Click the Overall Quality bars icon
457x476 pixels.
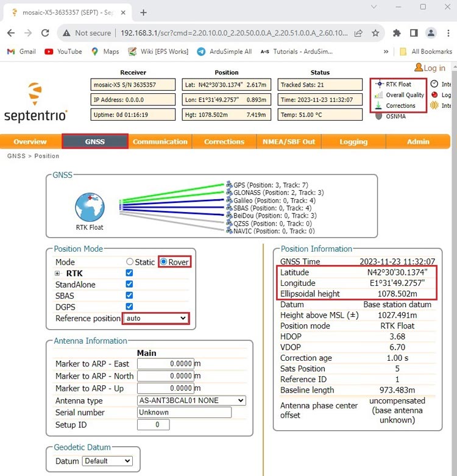pos(378,95)
